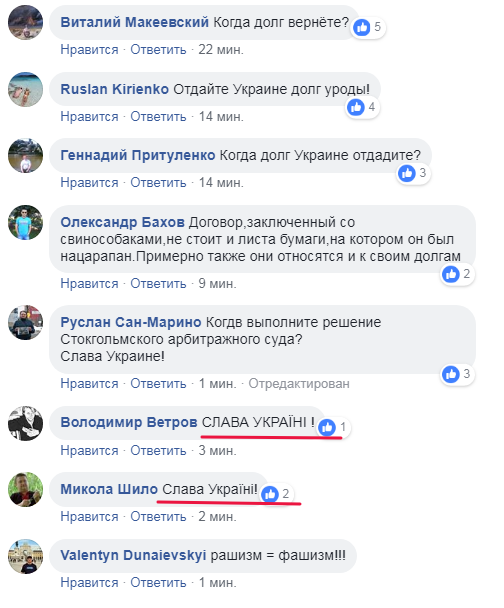
Task: Click Нравится under Микола Шило's comment
Action: [89, 516]
